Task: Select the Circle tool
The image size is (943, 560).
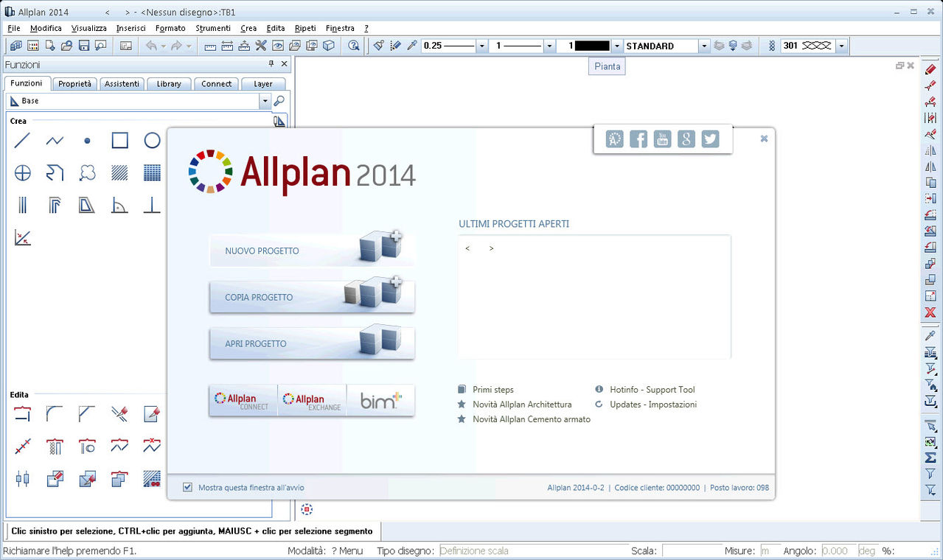Action: coord(152,140)
